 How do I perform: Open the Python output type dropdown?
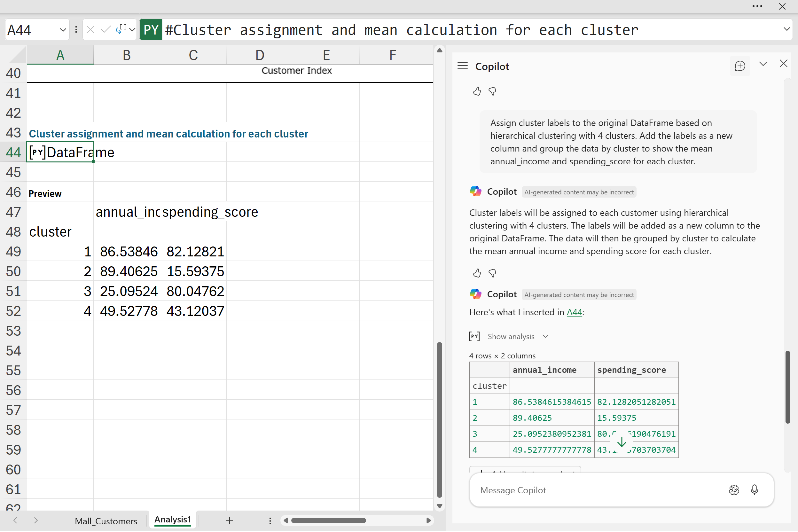pos(126,30)
